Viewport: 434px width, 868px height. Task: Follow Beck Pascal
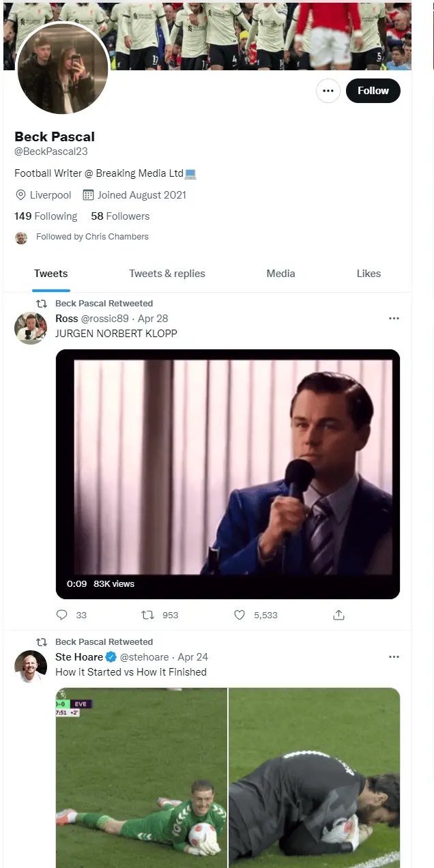click(373, 91)
